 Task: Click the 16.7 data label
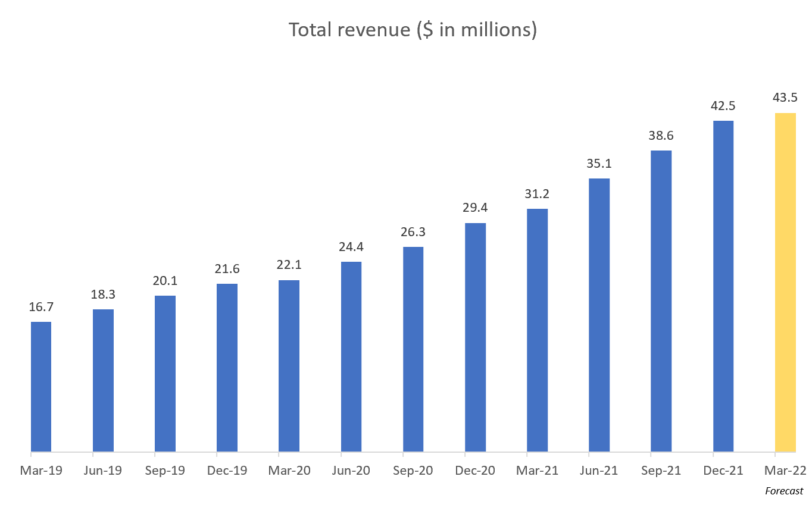click(x=40, y=308)
